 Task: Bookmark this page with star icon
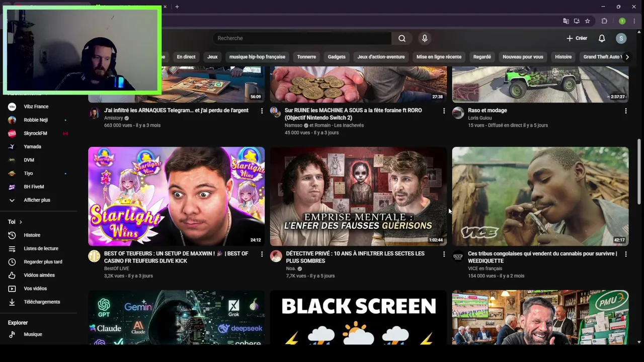(587, 21)
